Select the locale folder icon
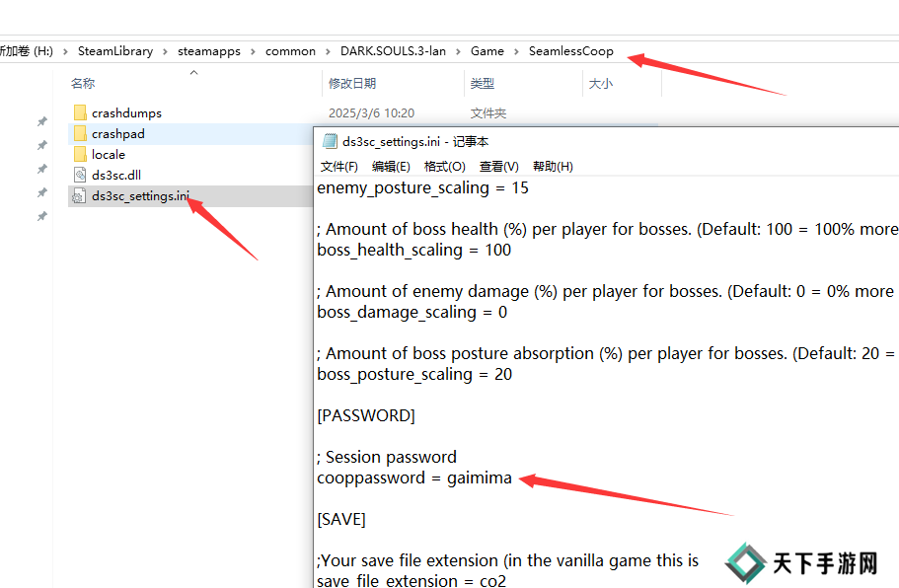 (80, 155)
